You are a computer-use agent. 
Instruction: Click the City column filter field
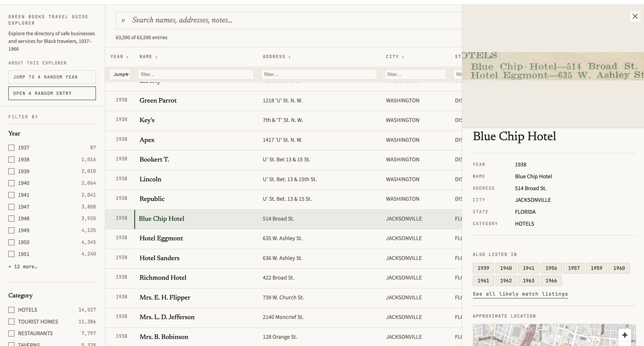pos(415,74)
